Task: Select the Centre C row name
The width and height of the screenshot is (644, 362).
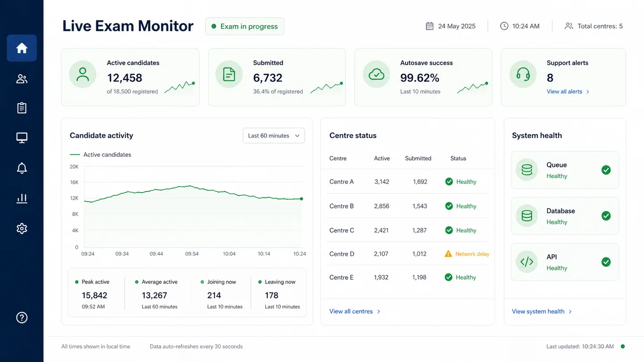Action: 342,230
